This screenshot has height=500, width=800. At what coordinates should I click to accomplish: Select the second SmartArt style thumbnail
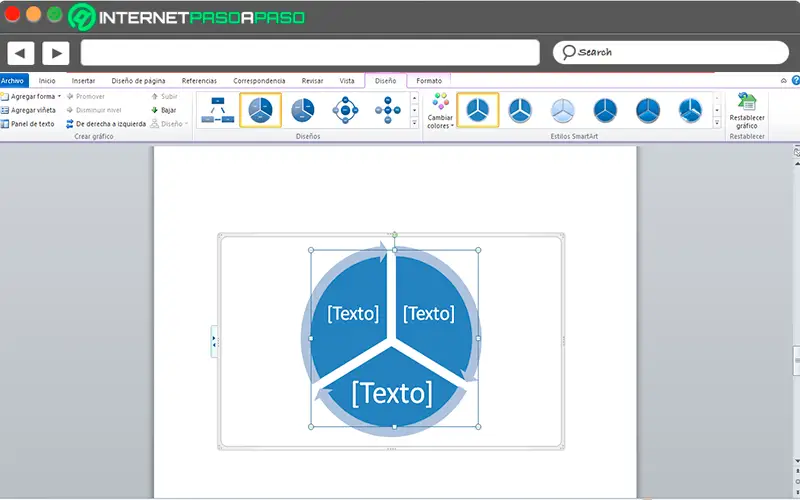pos(520,110)
